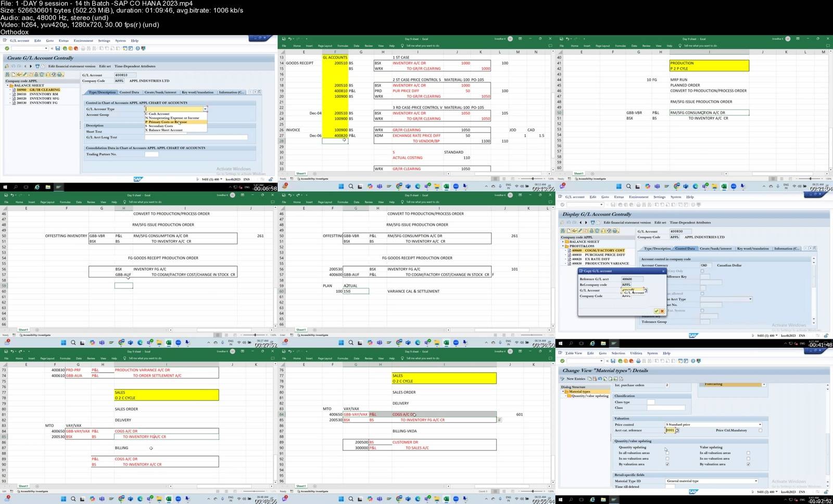833x504 pixels.
Task: Open G/L Account Type dropdown arrow
Action: [205, 109]
